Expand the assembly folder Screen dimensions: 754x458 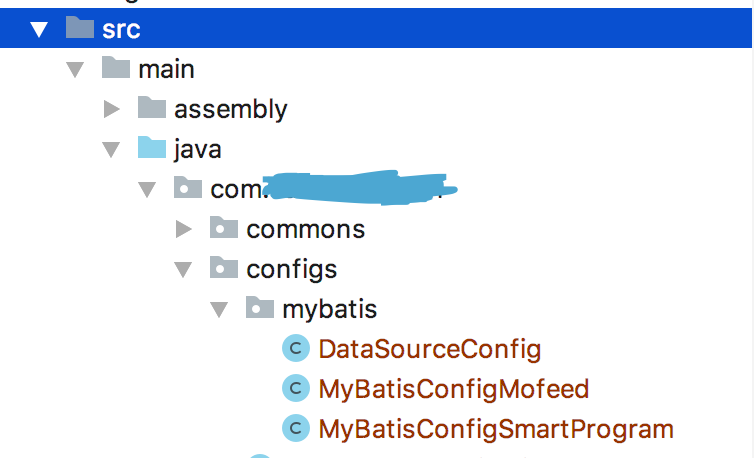[112, 108]
